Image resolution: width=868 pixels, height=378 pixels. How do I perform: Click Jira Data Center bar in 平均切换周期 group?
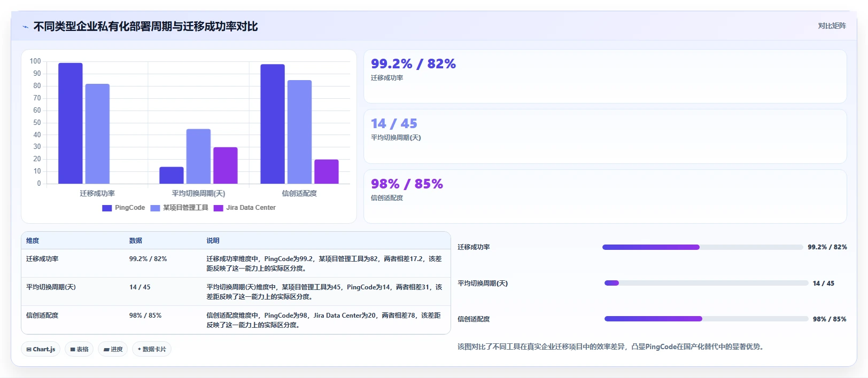click(226, 166)
